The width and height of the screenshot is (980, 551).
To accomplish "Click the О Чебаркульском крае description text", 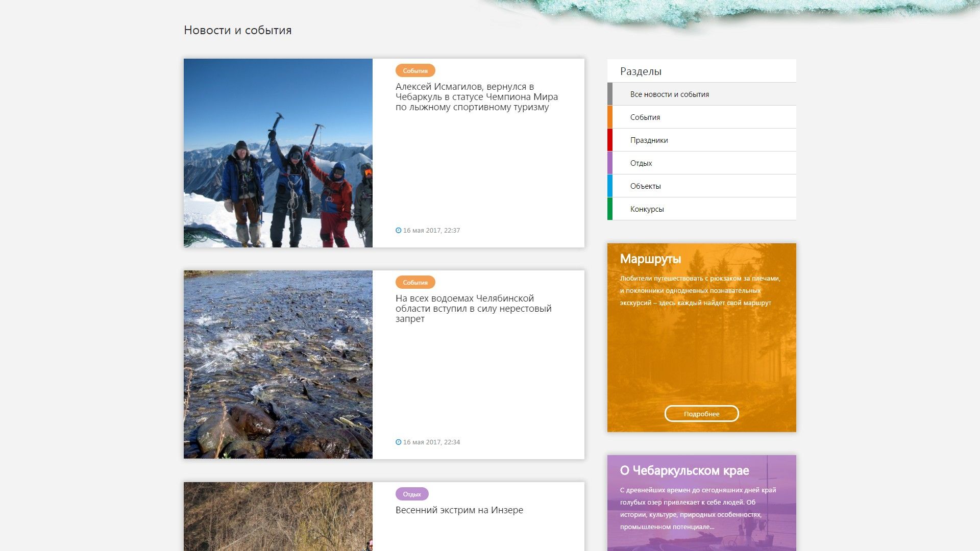I will 698,509.
